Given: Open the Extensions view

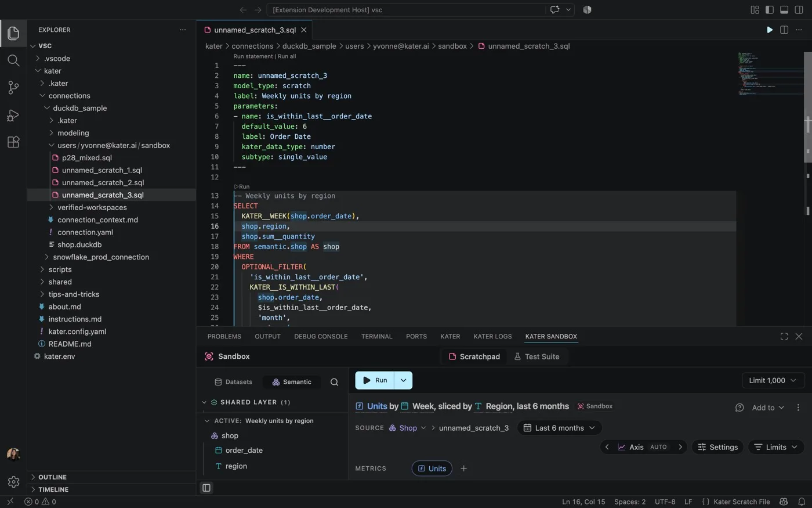Looking at the screenshot, I should 13,142.
